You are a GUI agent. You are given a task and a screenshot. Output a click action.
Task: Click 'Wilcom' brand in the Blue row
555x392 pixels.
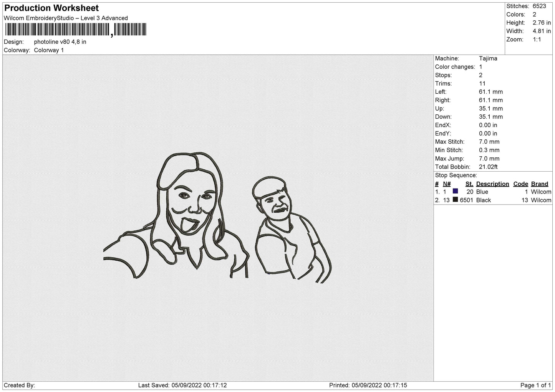pos(541,192)
